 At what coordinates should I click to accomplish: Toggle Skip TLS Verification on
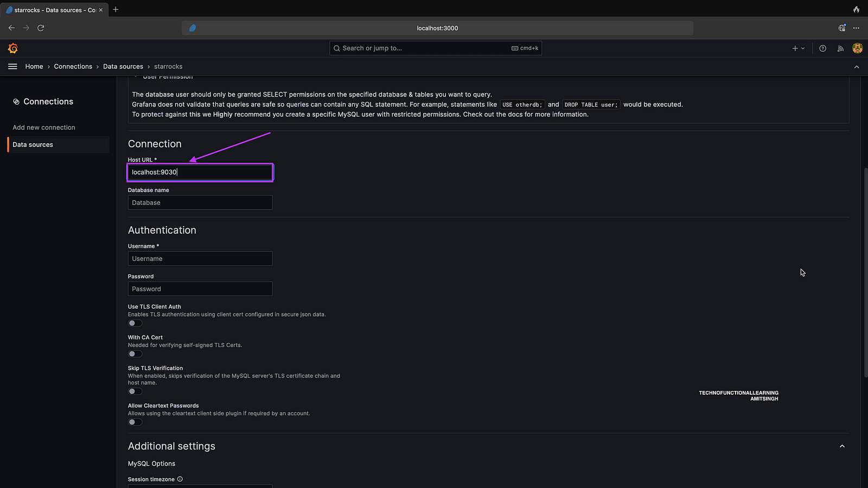tap(135, 391)
